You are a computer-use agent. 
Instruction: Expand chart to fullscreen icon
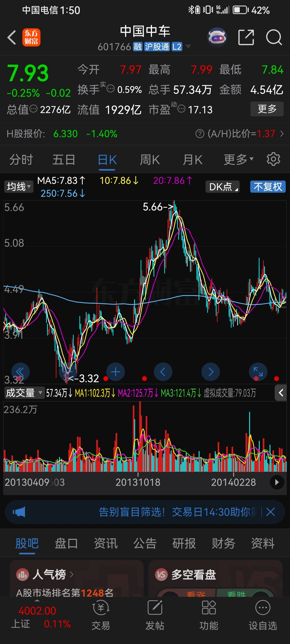click(258, 372)
